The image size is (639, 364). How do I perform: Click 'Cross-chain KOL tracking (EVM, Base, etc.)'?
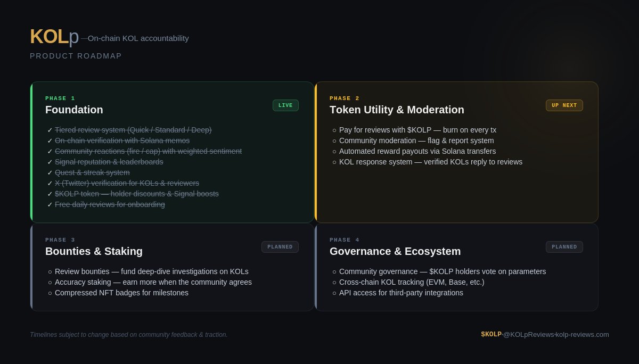tap(412, 282)
